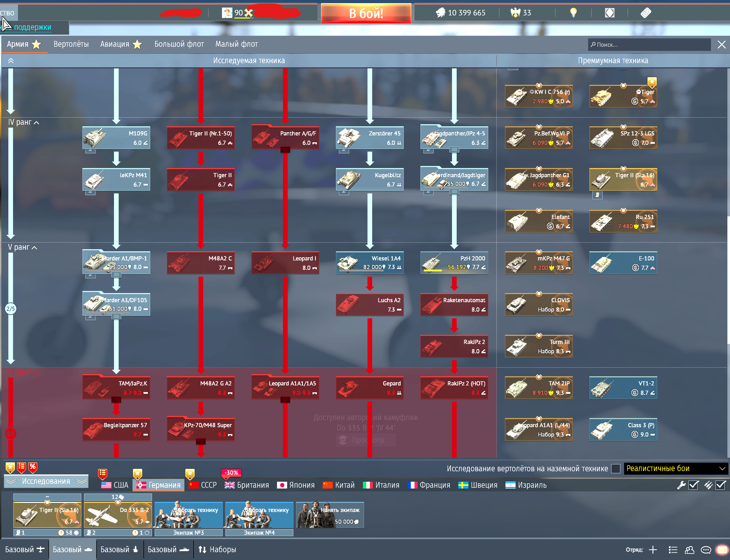Open the chat speech bubble icon
Screen dimensions: 730x560
[706, 550]
